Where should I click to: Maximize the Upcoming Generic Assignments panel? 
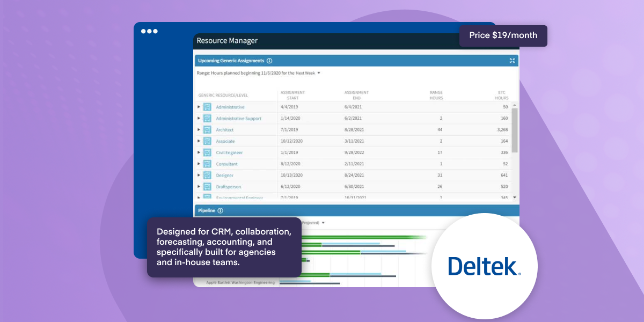point(512,61)
